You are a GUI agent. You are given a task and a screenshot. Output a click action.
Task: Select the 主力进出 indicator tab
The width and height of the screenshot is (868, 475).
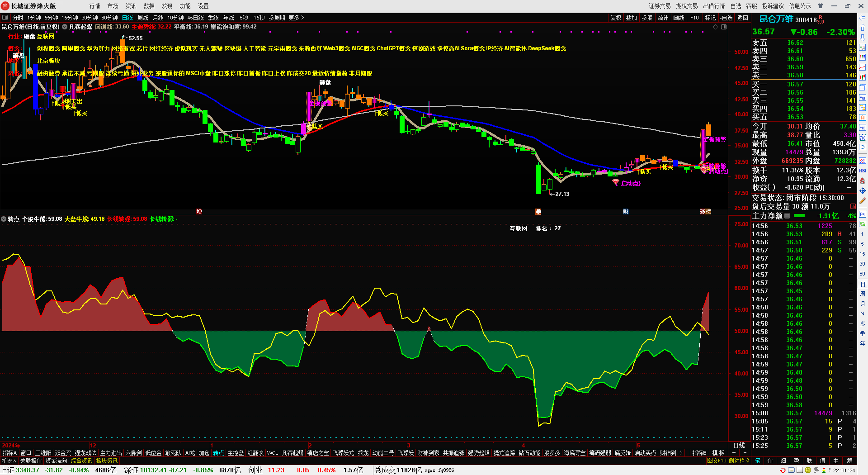coord(111,453)
